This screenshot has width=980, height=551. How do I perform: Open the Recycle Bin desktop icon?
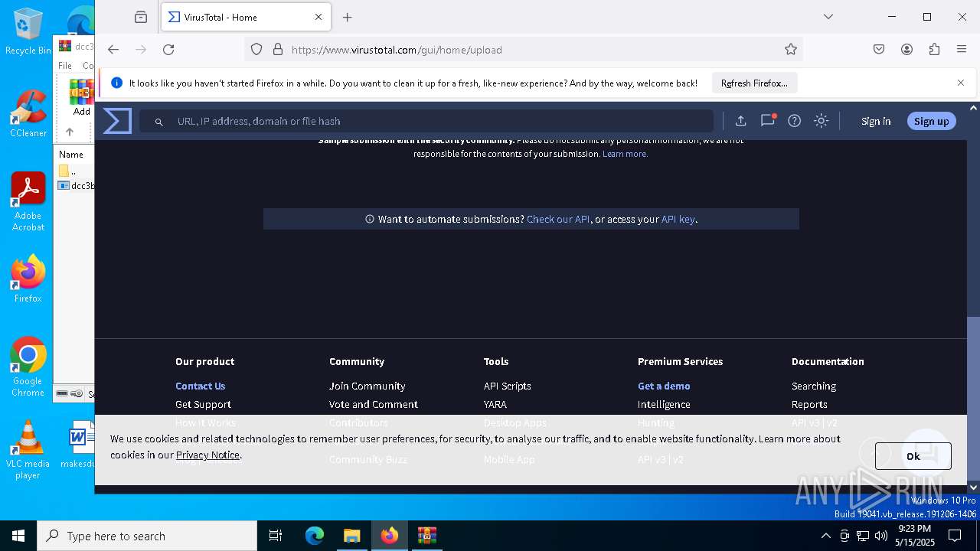click(28, 31)
